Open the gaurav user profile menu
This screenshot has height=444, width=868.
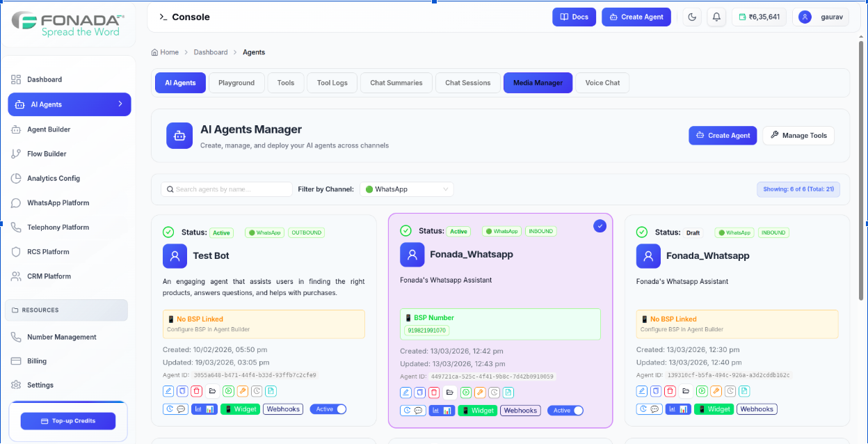[x=821, y=17]
